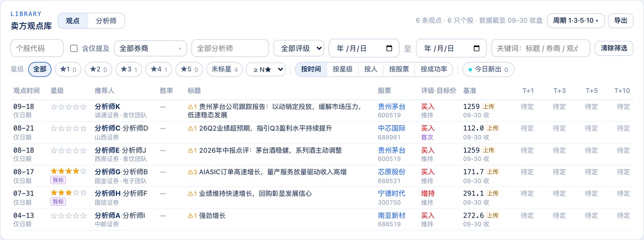Click 上传 badge on 272.6 benchmark
This screenshot has width=644, height=240.
(x=493, y=215)
